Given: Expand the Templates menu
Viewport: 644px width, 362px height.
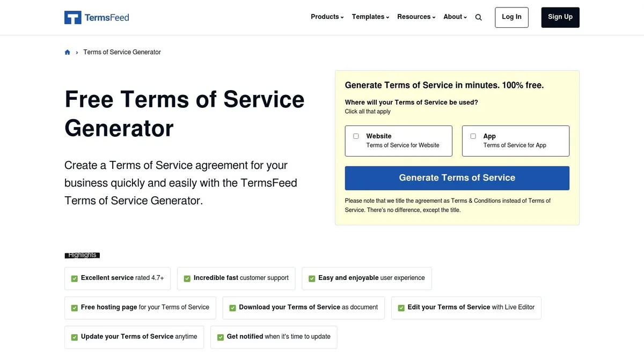Looking at the screenshot, I should click(371, 17).
